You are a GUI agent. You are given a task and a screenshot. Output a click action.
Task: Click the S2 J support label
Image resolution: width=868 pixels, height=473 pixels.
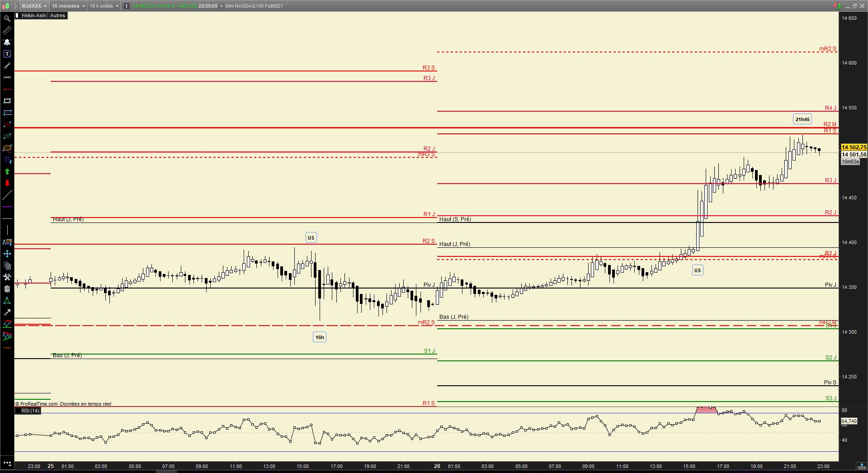[831, 358]
